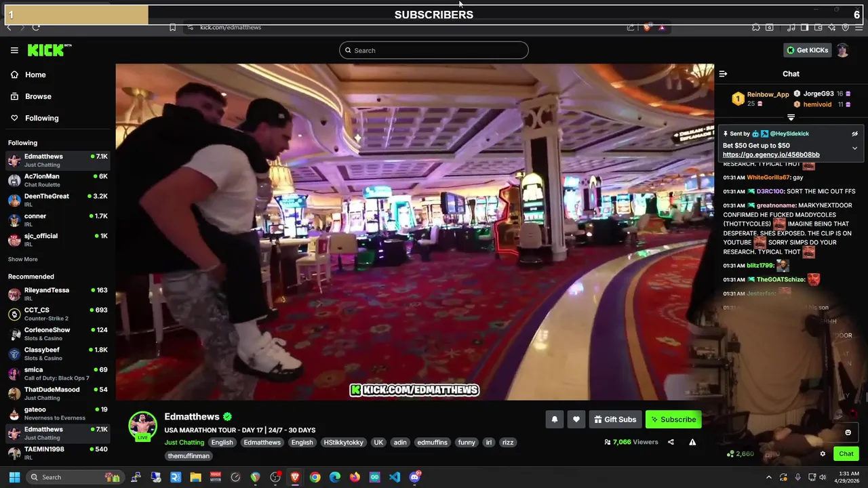Select the HStikkytokky tag

click(343, 442)
